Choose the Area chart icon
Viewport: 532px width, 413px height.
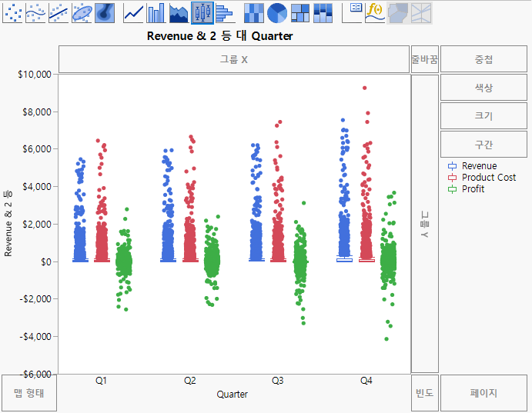[x=179, y=12]
